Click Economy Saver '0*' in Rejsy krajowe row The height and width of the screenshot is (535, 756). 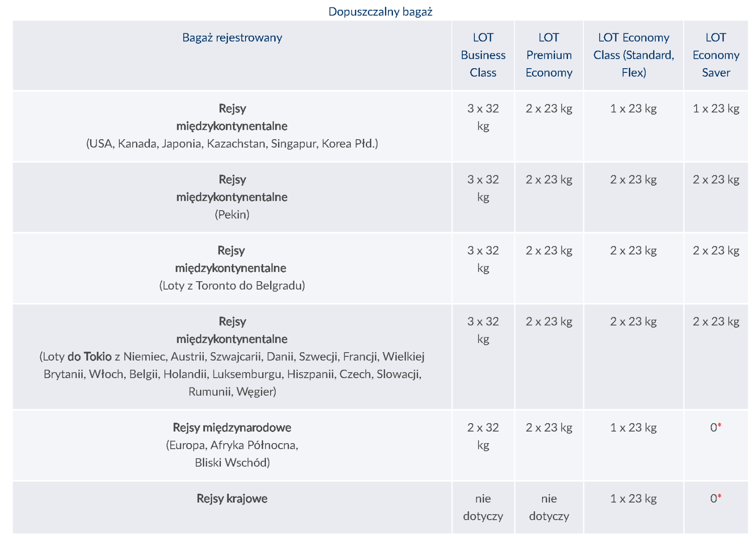pos(716,498)
